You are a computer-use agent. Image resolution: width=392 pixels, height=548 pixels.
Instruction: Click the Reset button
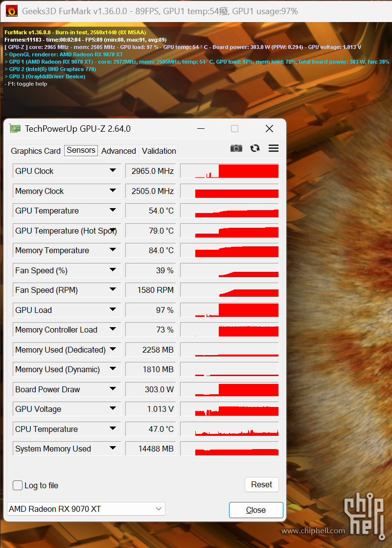point(262,484)
